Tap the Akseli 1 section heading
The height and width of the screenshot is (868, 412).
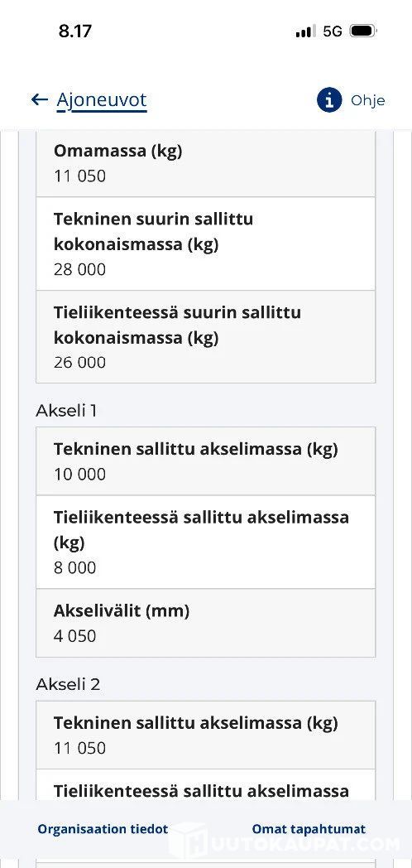[66, 411]
